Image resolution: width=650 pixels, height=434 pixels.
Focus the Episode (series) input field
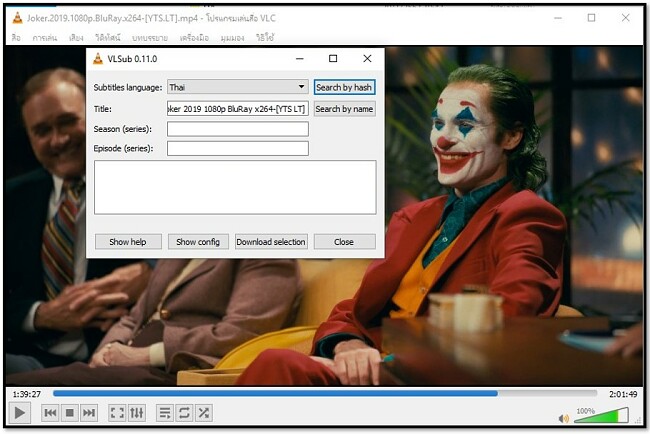coord(238,148)
